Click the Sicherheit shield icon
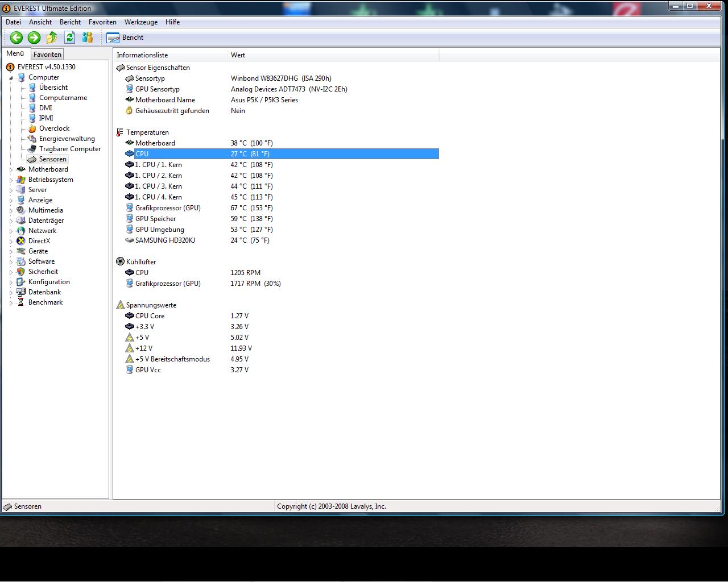 pos(21,272)
